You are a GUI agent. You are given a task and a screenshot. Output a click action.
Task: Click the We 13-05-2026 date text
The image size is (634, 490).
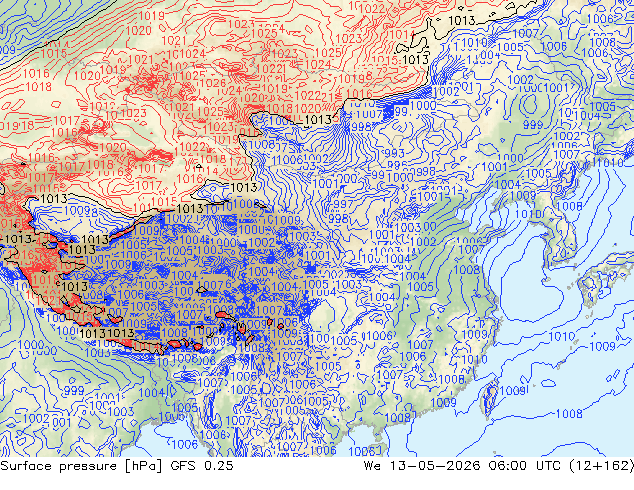click(x=422, y=466)
